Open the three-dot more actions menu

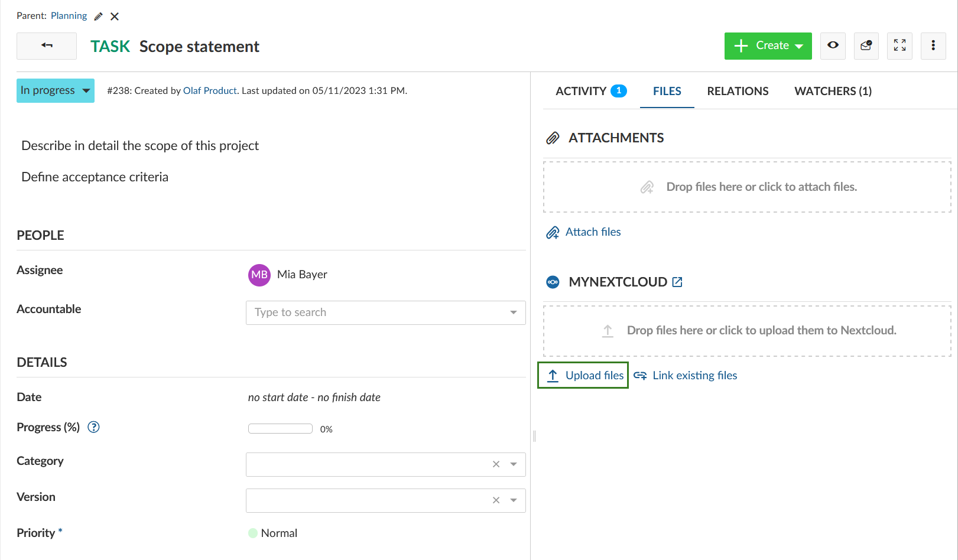933,45
